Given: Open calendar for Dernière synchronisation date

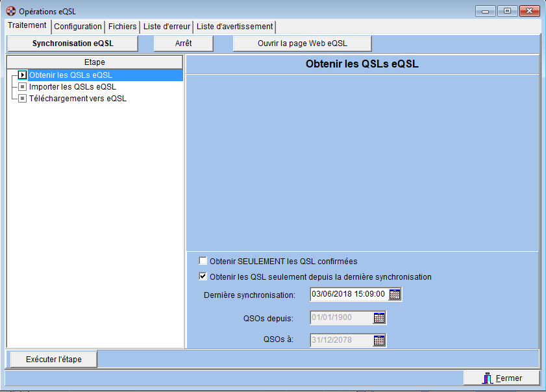Looking at the screenshot, I should tap(395, 295).
